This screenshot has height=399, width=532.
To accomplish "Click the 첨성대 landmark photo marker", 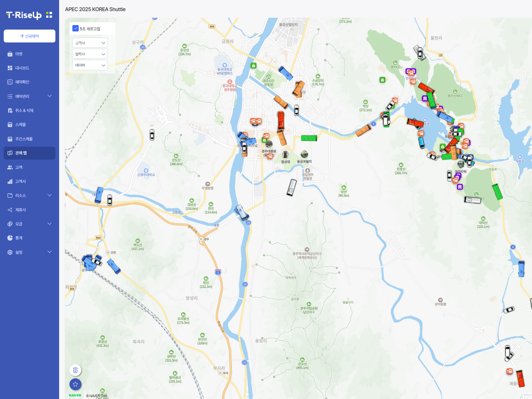I will point(285,155).
